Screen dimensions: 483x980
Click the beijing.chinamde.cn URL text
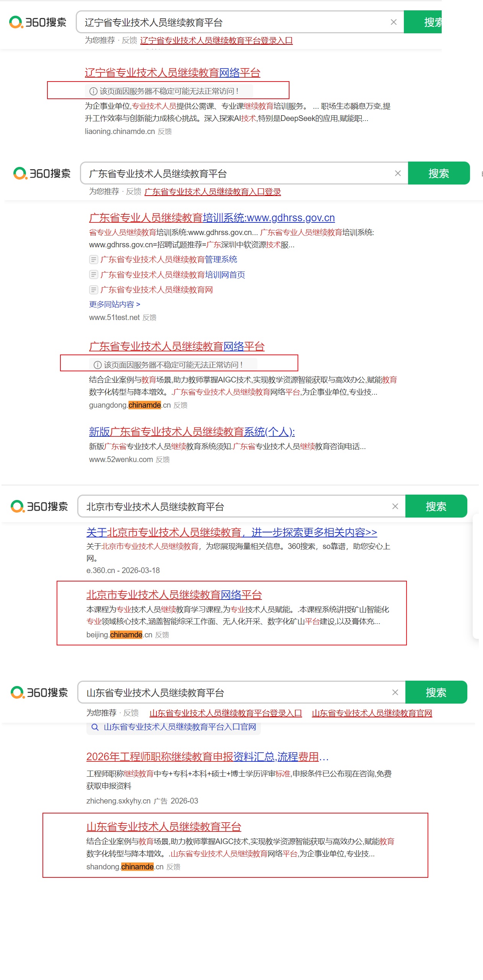click(x=119, y=635)
